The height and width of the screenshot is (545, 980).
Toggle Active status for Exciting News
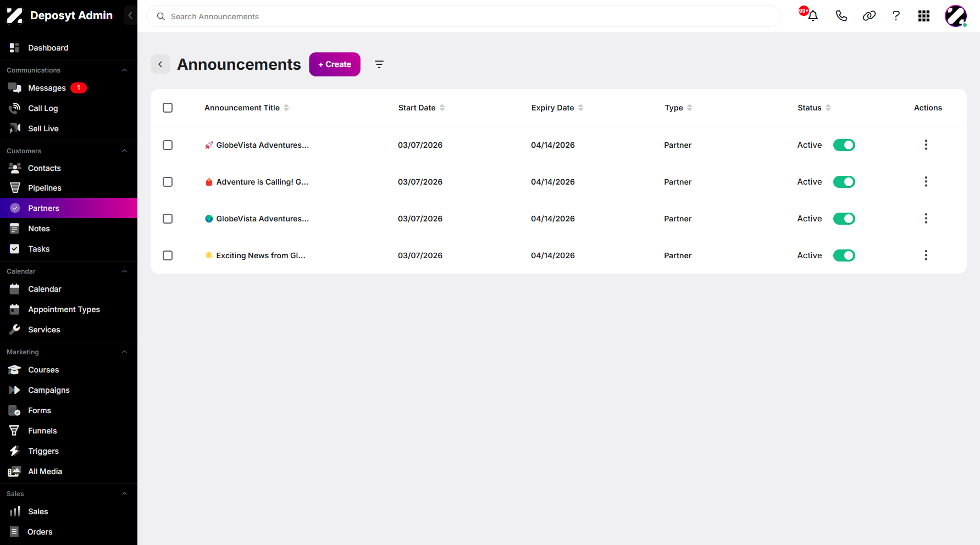(x=844, y=255)
